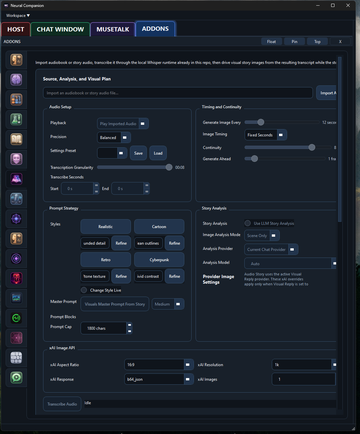Click the import audiobook file path field
The image size is (360, 434).
[178, 93]
